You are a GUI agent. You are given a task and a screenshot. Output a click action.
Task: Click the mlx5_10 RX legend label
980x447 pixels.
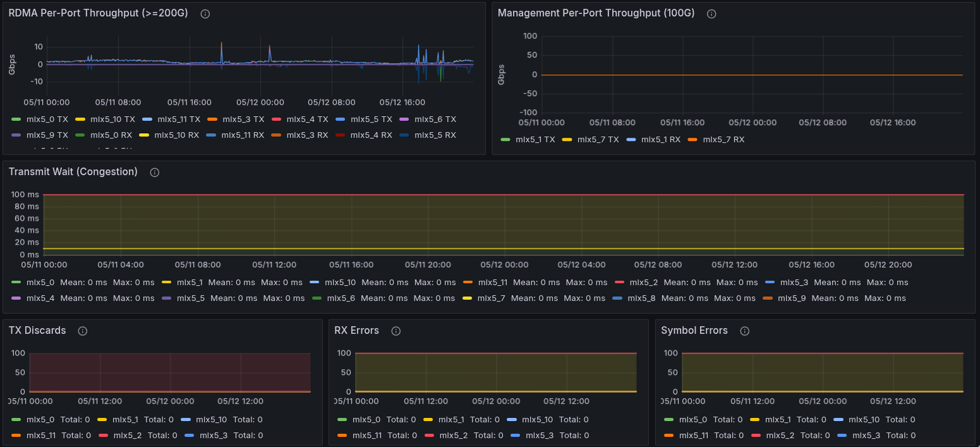[177, 135]
